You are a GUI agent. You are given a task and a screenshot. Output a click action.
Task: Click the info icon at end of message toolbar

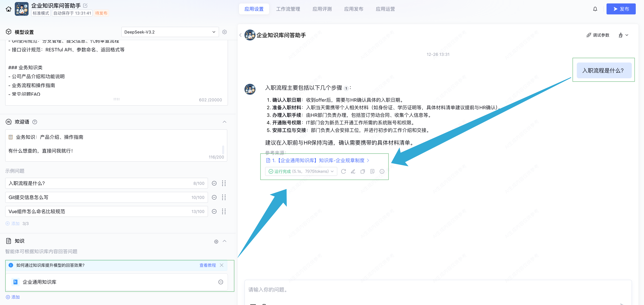382,171
